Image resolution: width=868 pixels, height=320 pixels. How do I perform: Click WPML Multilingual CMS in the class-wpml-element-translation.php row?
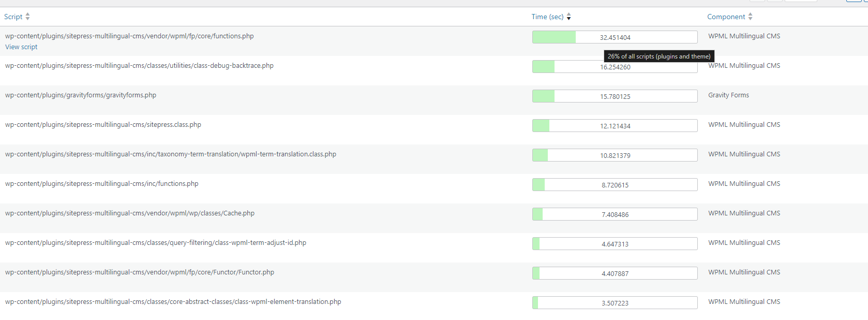click(x=744, y=302)
